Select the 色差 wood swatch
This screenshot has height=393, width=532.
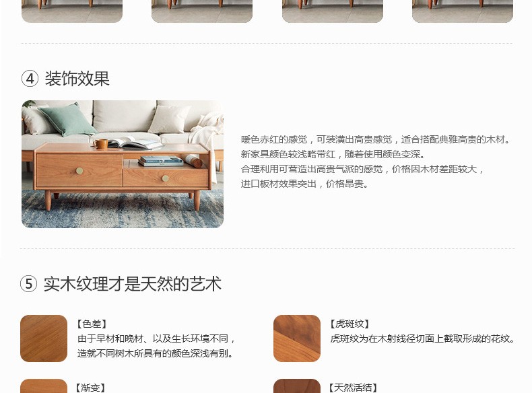point(44,338)
